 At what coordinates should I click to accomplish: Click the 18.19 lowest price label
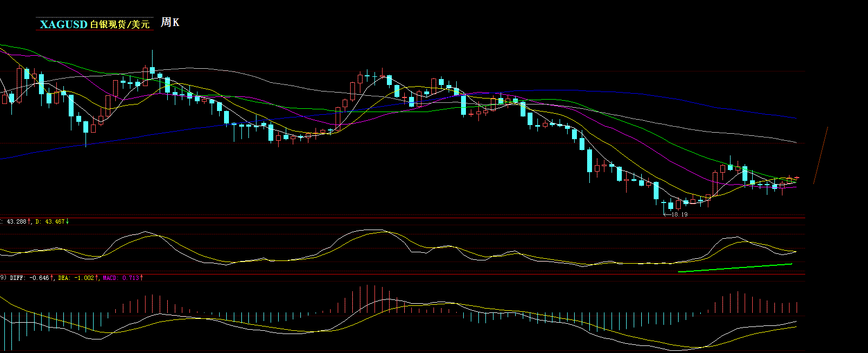coord(680,214)
